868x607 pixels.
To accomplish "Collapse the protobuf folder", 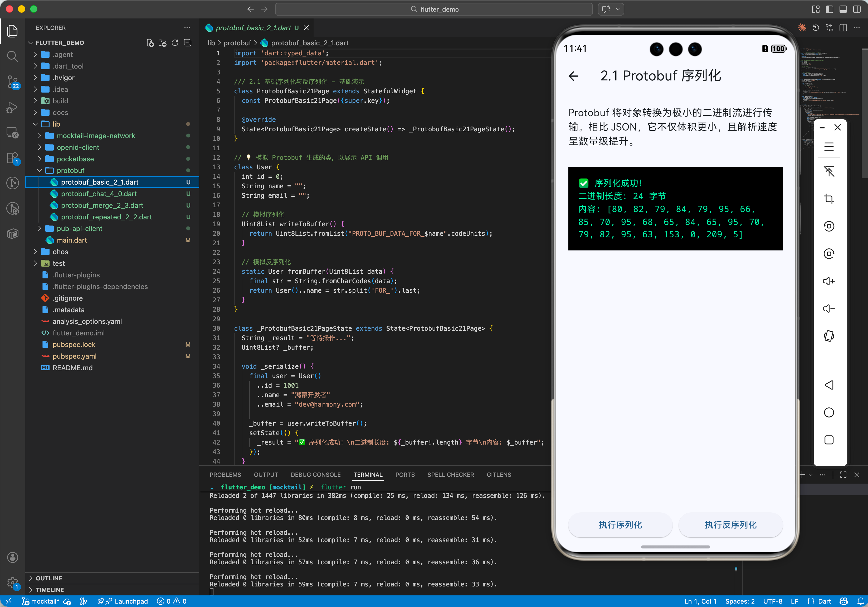I will [x=70, y=170].
